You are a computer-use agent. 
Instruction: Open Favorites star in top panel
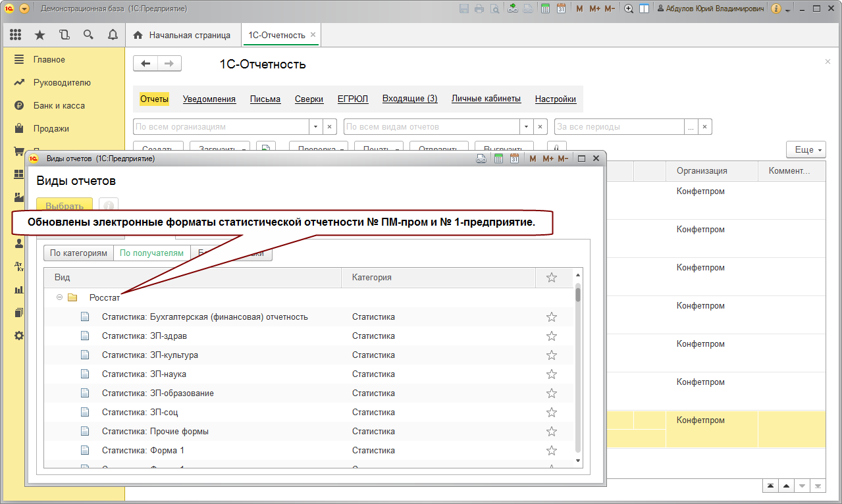click(39, 35)
